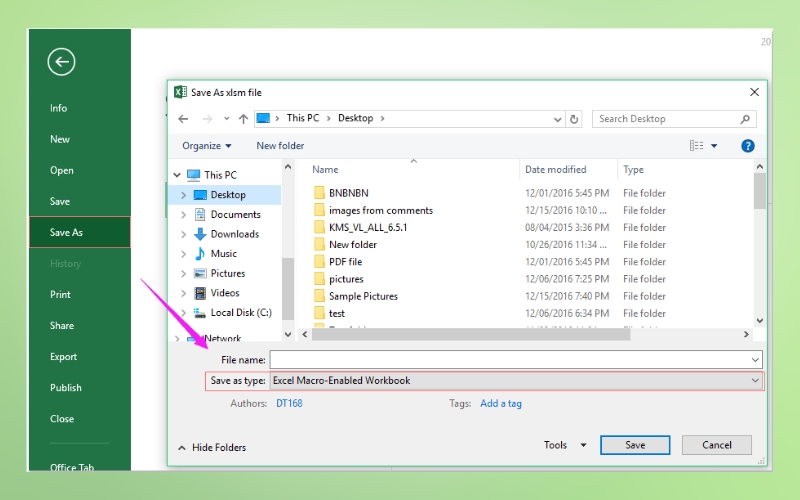Select Videos in the navigation tree

225,293
